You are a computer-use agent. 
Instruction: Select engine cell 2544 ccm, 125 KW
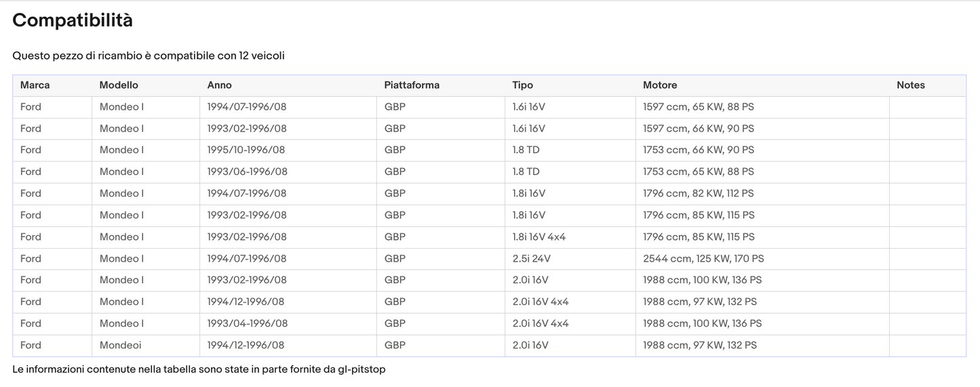coord(703,259)
